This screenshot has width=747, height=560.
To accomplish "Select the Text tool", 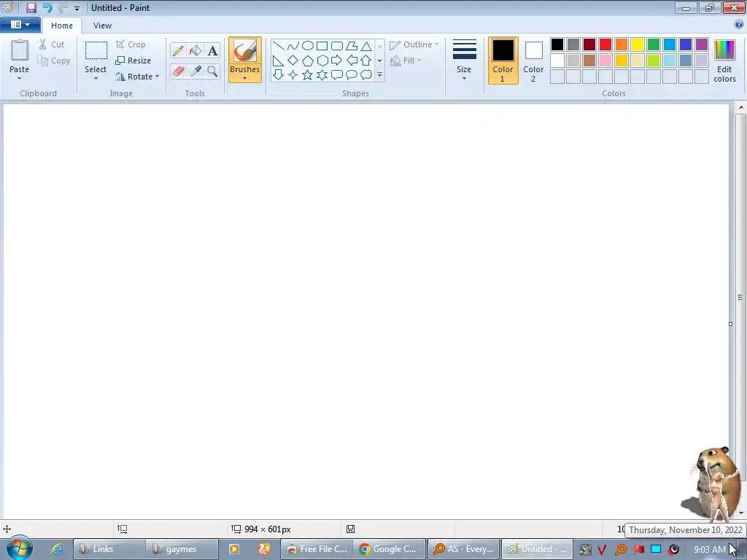I will [x=212, y=50].
